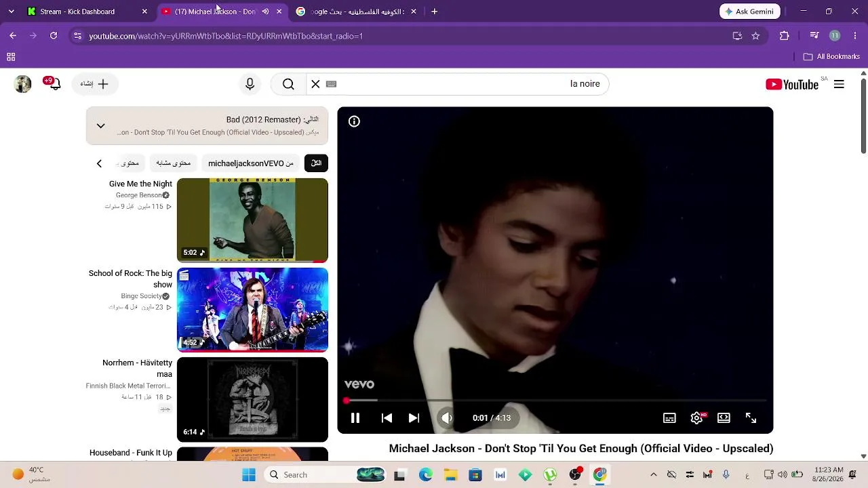Open File Explorer from the taskbar
The image size is (868, 488).
coord(450,475)
